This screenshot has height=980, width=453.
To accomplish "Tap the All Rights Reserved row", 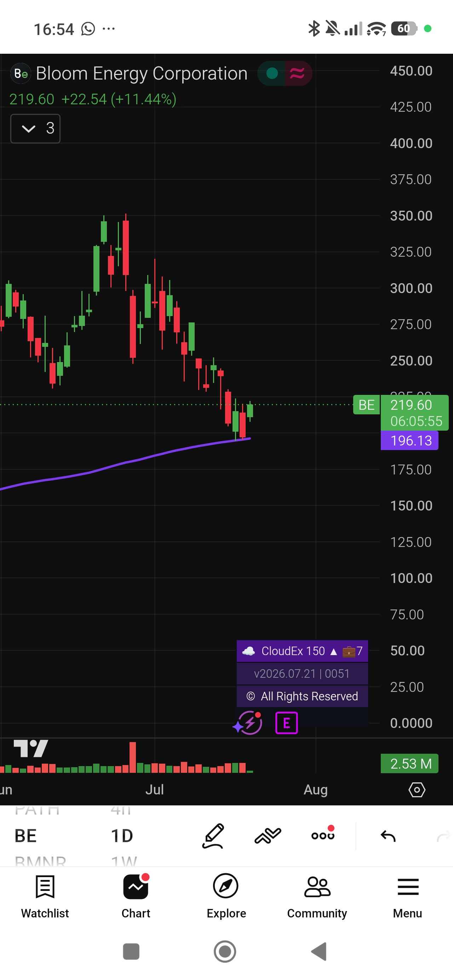I will 302,696.
